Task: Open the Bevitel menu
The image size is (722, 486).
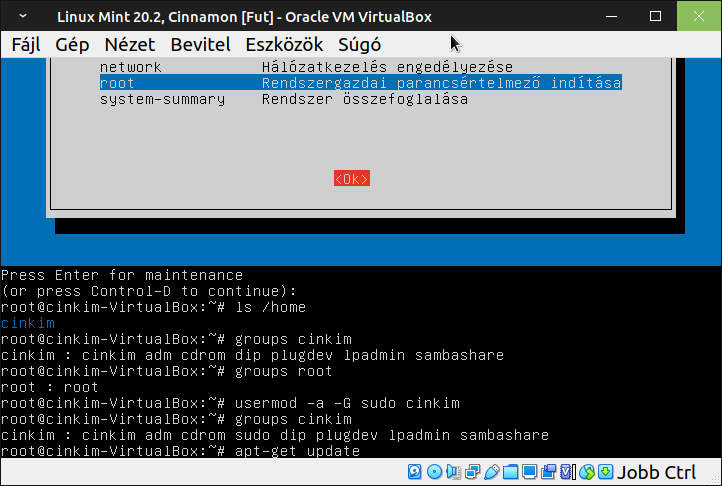Action: click(200, 45)
